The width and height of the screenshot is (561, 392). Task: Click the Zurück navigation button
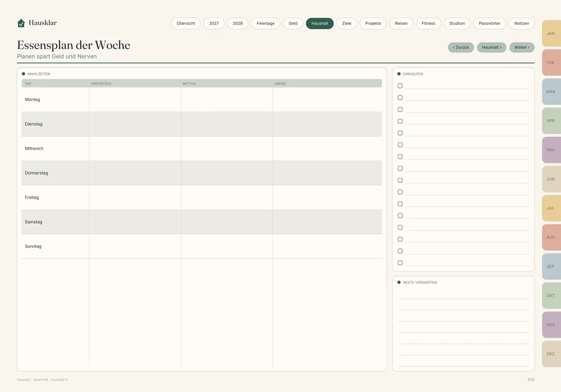click(461, 47)
